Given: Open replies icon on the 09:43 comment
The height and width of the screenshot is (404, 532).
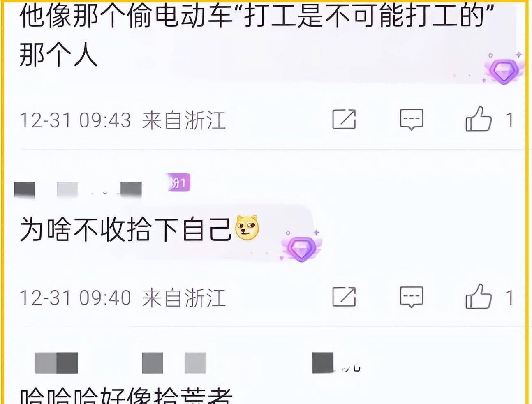Looking at the screenshot, I should (411, 120).
